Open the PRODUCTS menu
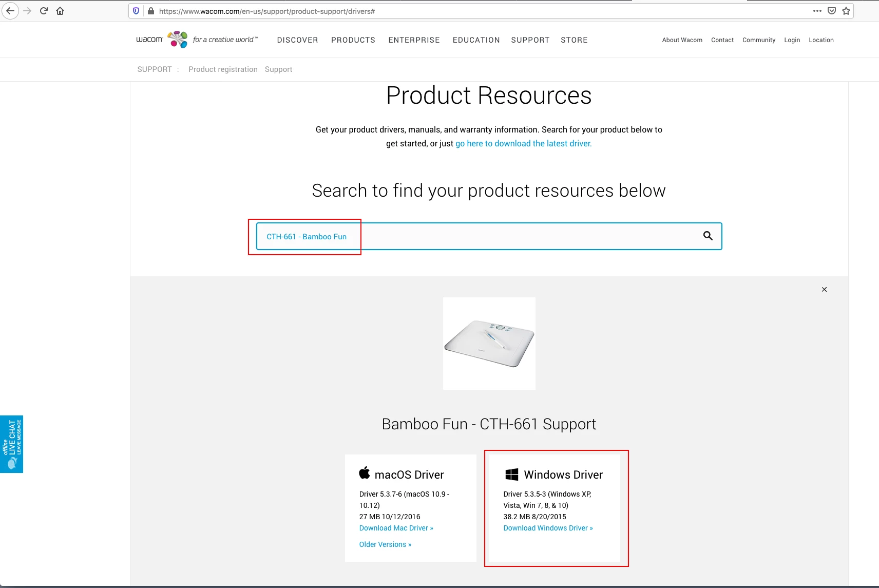879x588 pixels. [353, 40]
